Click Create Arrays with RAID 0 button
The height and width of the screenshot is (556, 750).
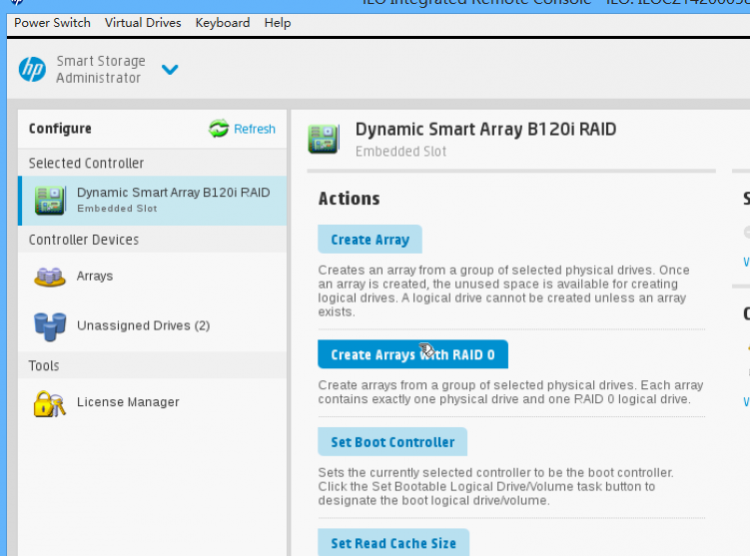(413, 355)
